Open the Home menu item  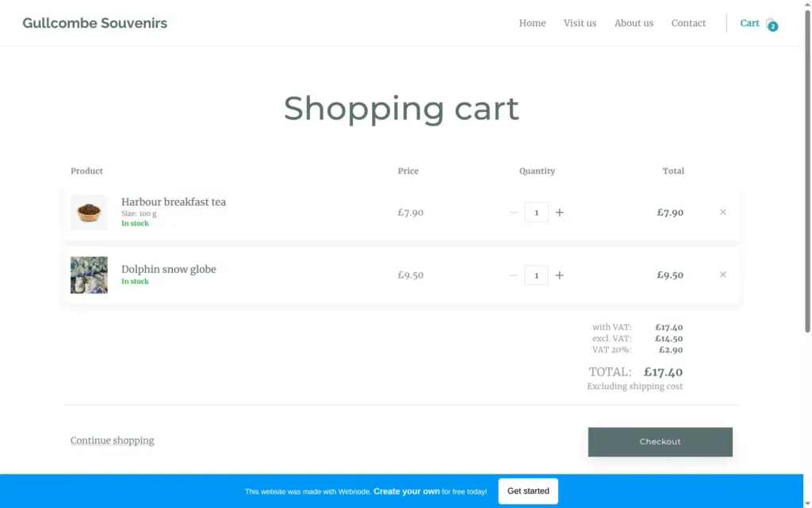tap(532, 23)
